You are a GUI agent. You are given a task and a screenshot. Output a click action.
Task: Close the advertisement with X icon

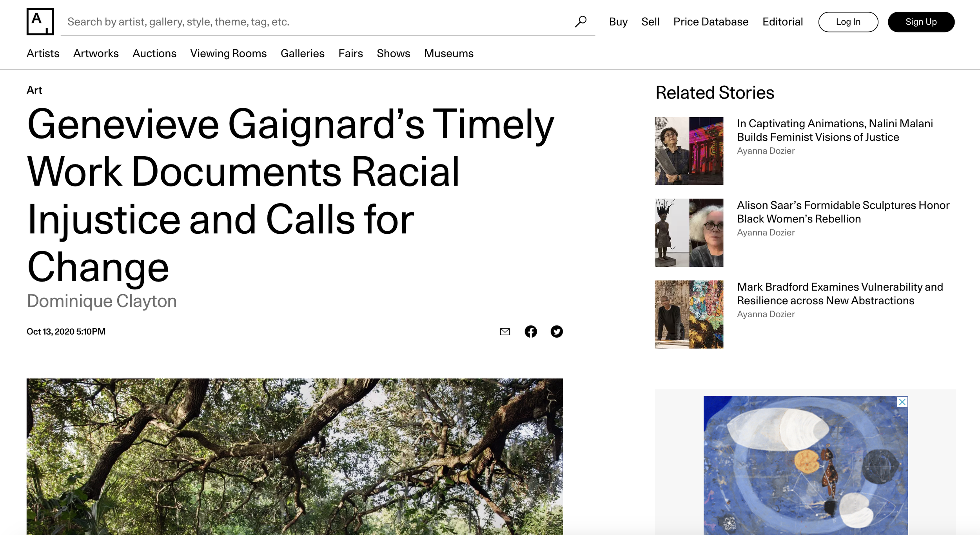tap(902, 402)
